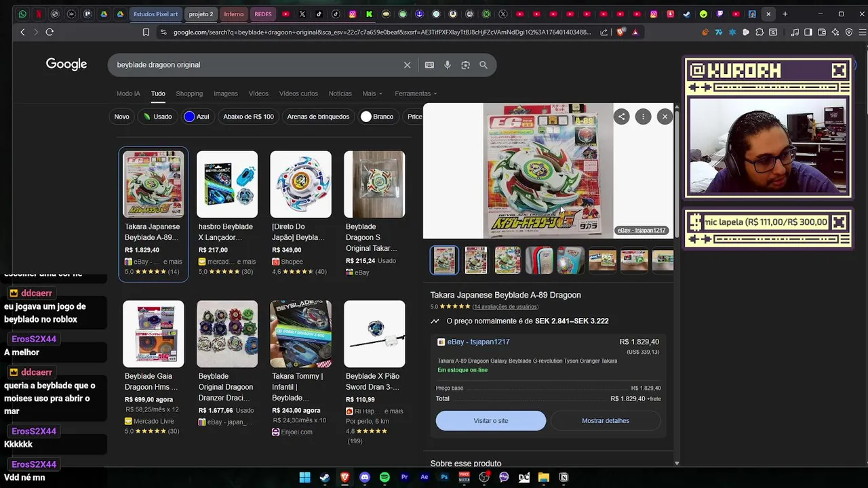Reload the page in Brave
The width and height of the screenshot is (868, 488).
click(x=50, y=32)
